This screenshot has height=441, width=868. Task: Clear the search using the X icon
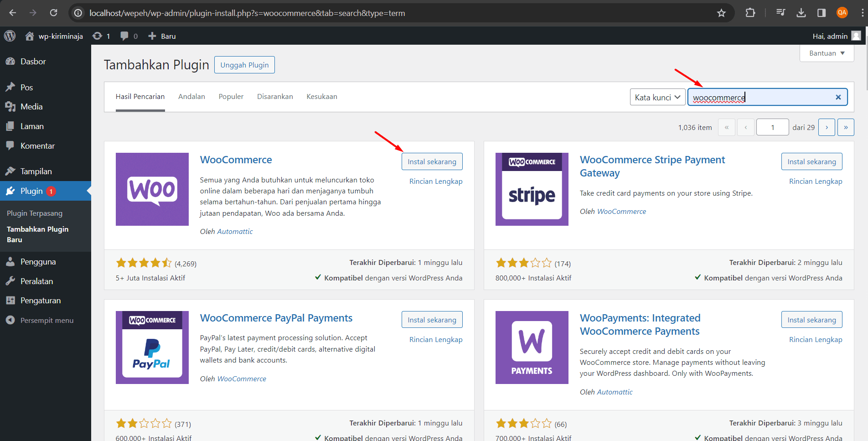pyautogui.click(x=838, y=97)
